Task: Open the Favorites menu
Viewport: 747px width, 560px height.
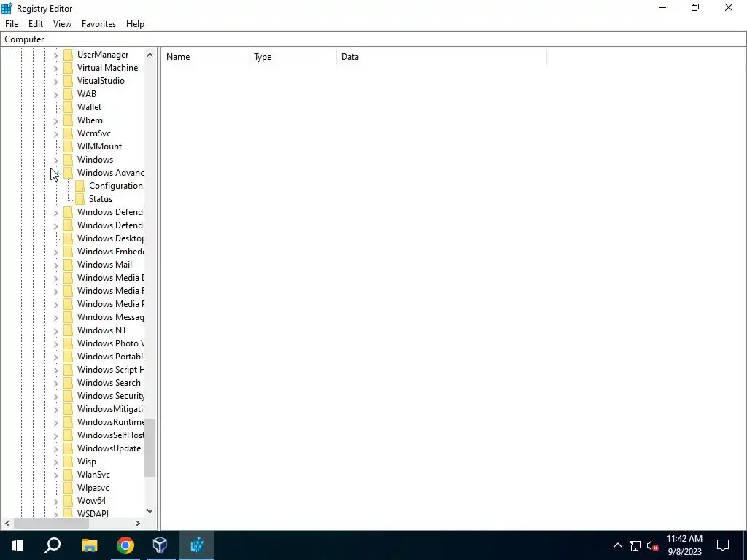Action: pyautogui.click(x=98, y=24)
